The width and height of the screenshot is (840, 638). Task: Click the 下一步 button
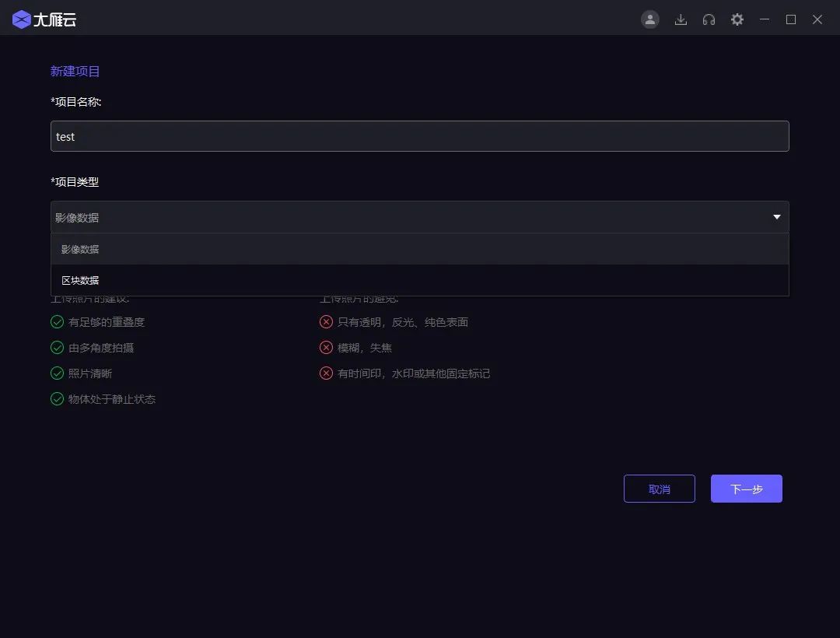[746, 489]
